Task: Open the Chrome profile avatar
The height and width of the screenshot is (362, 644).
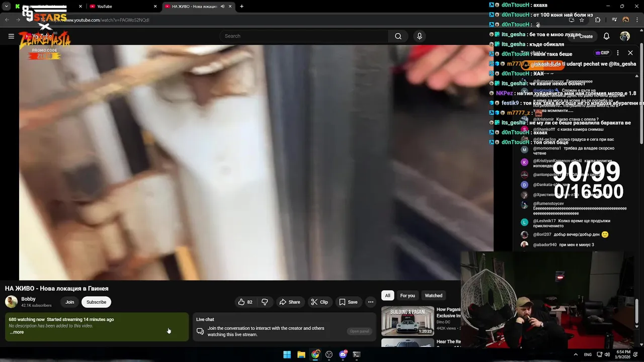Action: [626, 20]
